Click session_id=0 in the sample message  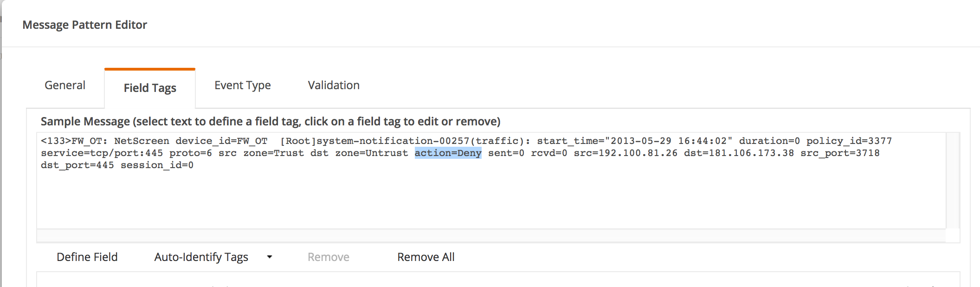[157, 165]
